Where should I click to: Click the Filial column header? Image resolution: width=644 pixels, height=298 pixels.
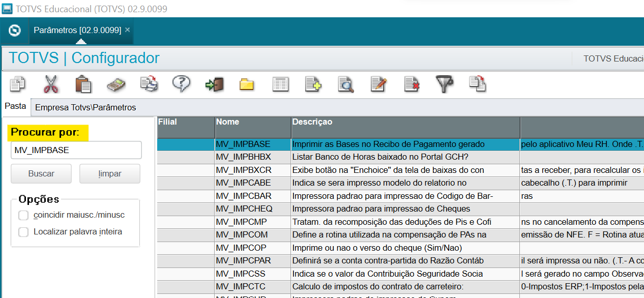(x=186, y=127)
